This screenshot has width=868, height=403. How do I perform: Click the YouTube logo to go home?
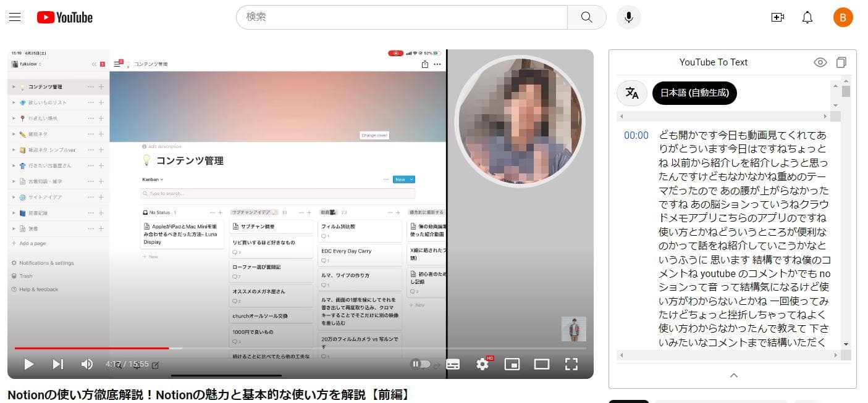coord(65,17)
